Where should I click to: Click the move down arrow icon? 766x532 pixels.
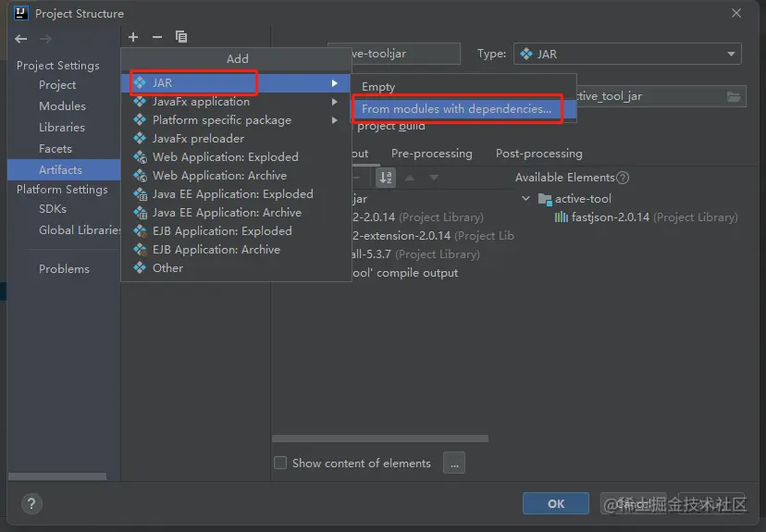(x=433, y=178)
